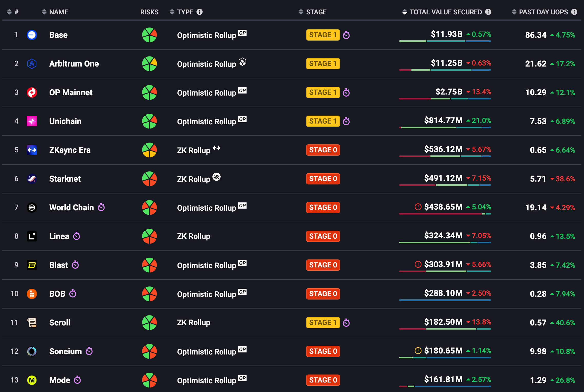Screen dimensions: 584x392
Task: Click the STAGE 1 badge for Scroll
Action: (x=323, y=323)
